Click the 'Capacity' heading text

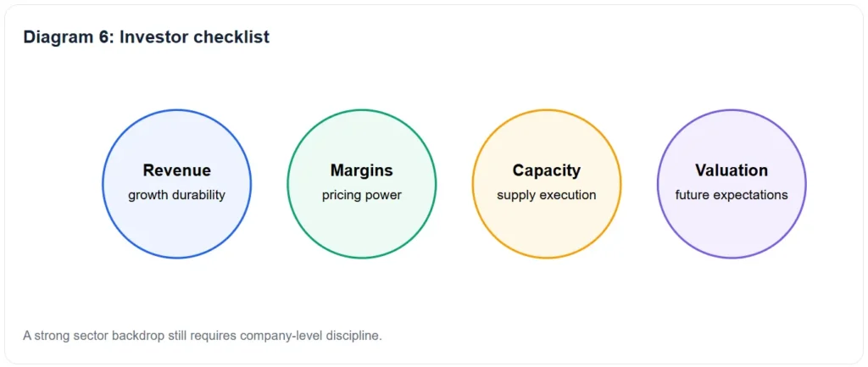point(547,170)
